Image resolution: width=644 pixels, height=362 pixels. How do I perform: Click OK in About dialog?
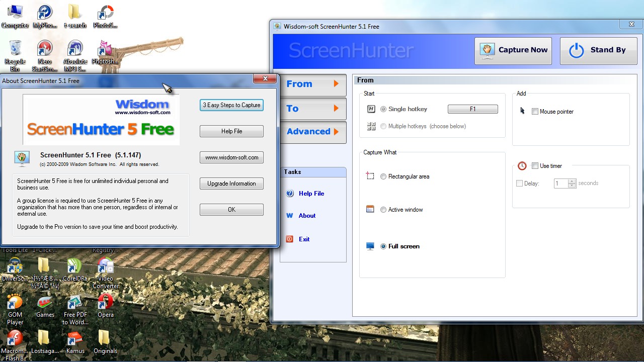(x=231, y=210)
